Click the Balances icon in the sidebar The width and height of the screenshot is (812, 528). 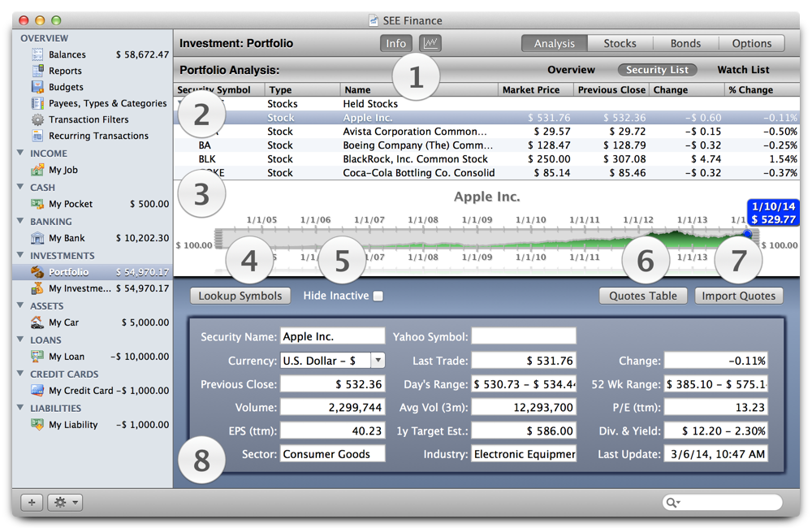pyautogui.click(x=37, y=54)
